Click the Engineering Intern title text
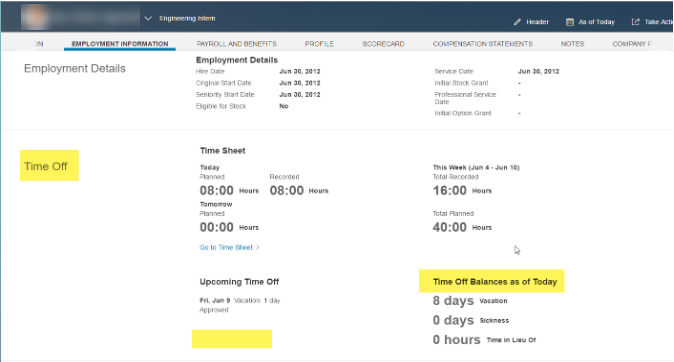Viewport: 674px width, 362px height. (187, 18)
